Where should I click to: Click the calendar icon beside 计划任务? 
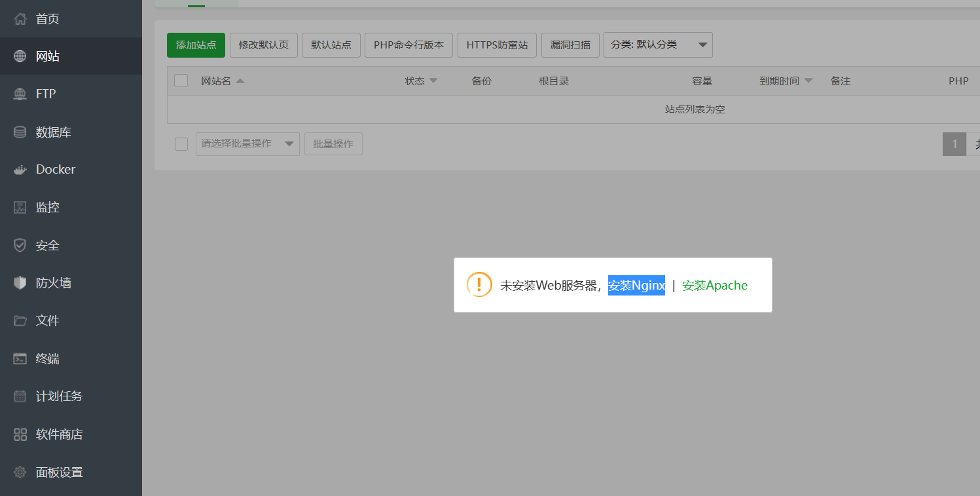20,396
